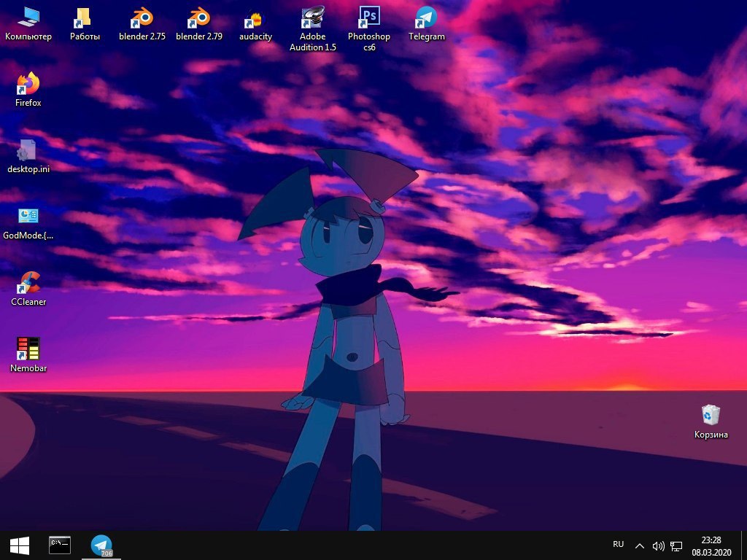The height and width of the screenshot is (560, 747).
Task: Select the GodMode desktop icon
Action: [28, 222]
